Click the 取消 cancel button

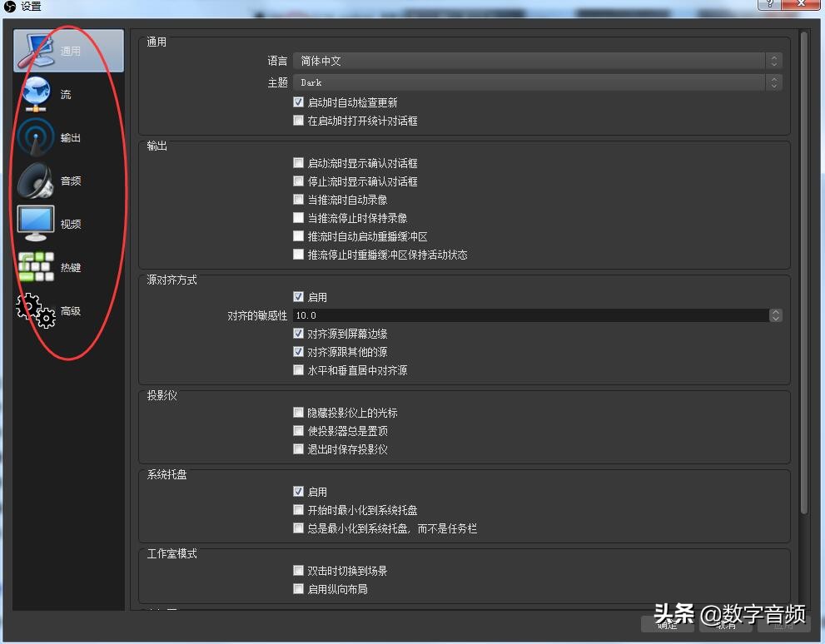[x=724, y=625]
